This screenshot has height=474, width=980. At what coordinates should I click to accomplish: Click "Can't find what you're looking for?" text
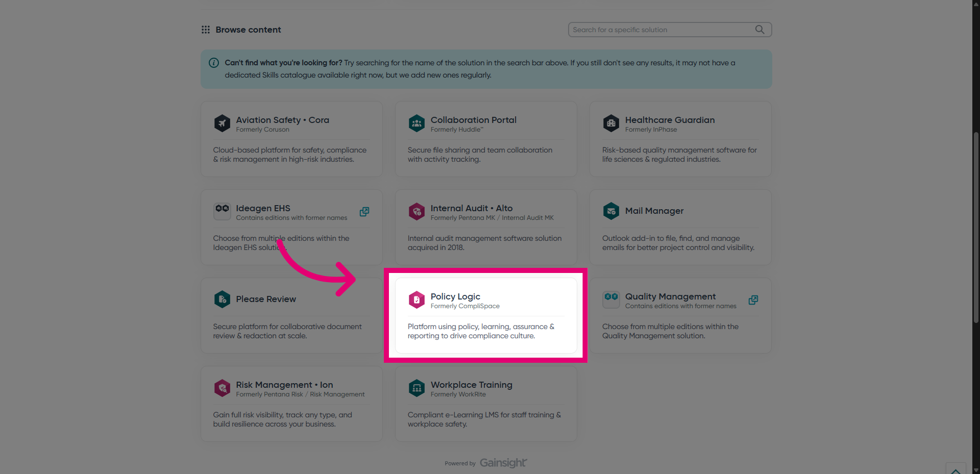point(283,63)
